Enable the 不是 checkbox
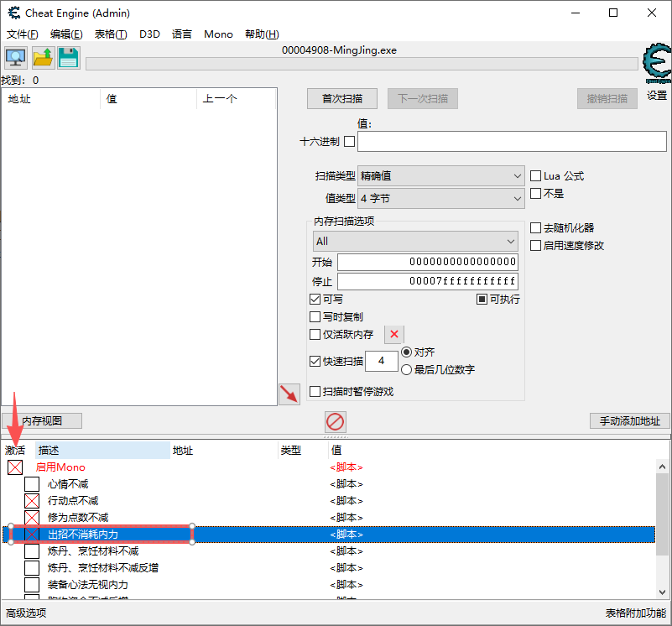This screenshot has width=672, height=626. click(535, 193)
